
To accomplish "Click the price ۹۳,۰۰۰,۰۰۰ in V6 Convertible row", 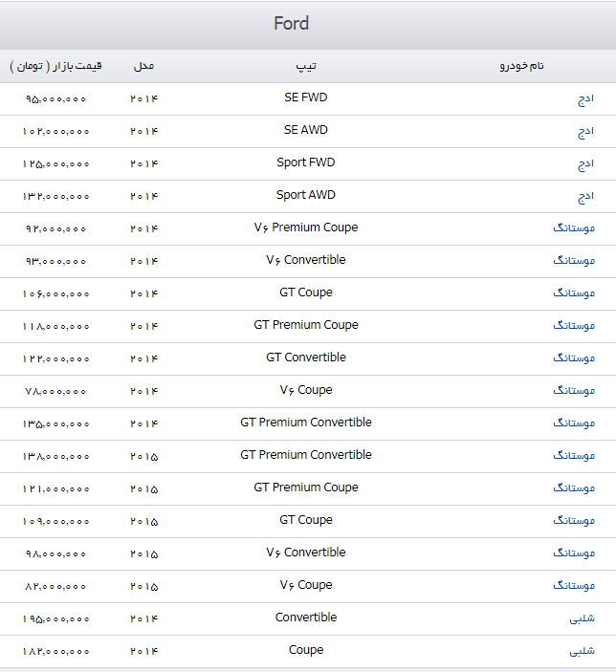I will 55,262.
